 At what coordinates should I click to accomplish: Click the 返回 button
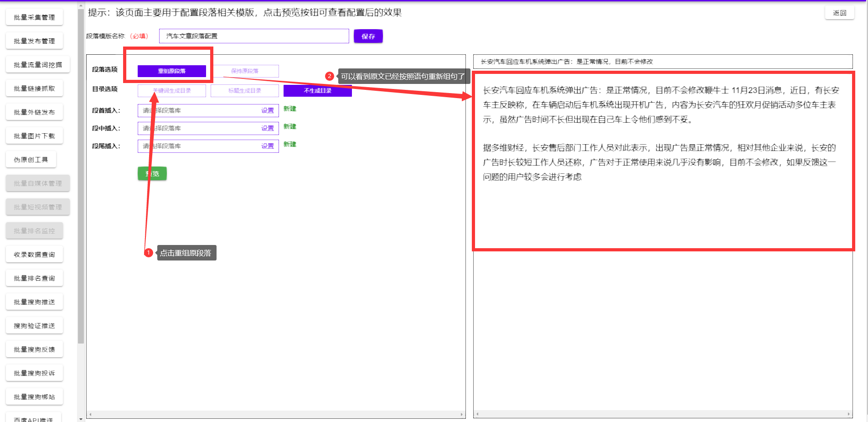coord(839,13)
